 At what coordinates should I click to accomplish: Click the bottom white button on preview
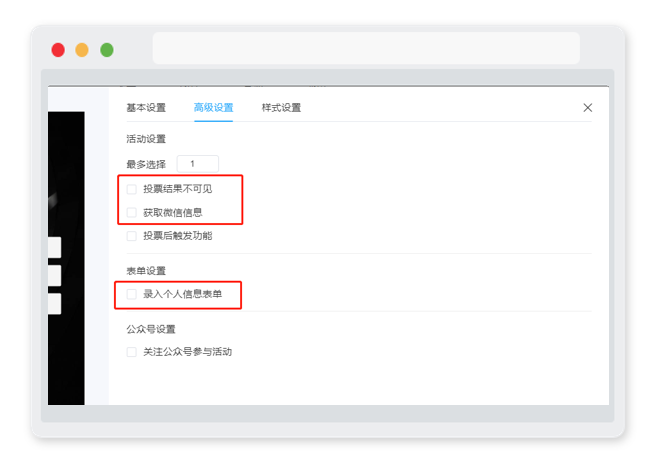[x=54, y=304]
